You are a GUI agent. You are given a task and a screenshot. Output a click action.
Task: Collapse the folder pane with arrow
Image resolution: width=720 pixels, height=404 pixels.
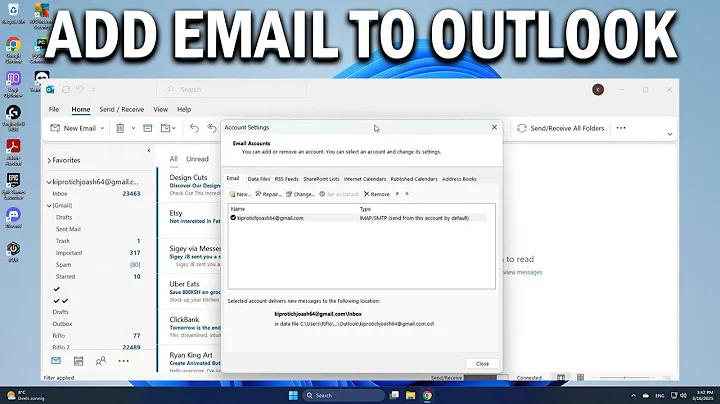coord(149,151)
